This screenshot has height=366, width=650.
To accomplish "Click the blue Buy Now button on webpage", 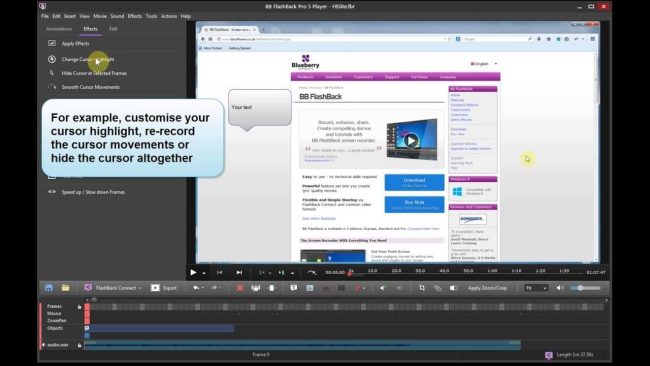I will point(415,204).
